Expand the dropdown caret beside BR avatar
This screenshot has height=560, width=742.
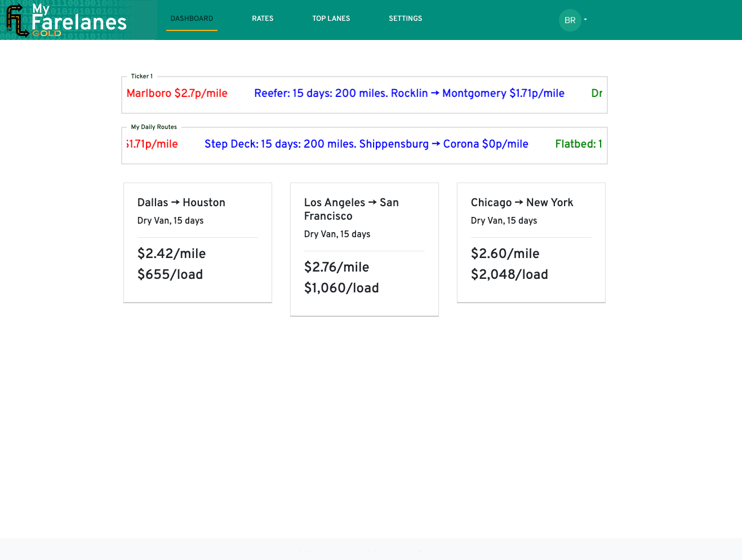[585, 20]
